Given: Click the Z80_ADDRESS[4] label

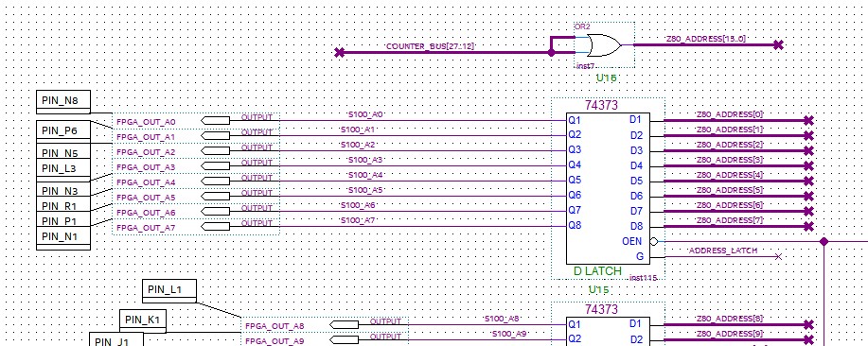Looking at the screenshot, I should point(730,175).
